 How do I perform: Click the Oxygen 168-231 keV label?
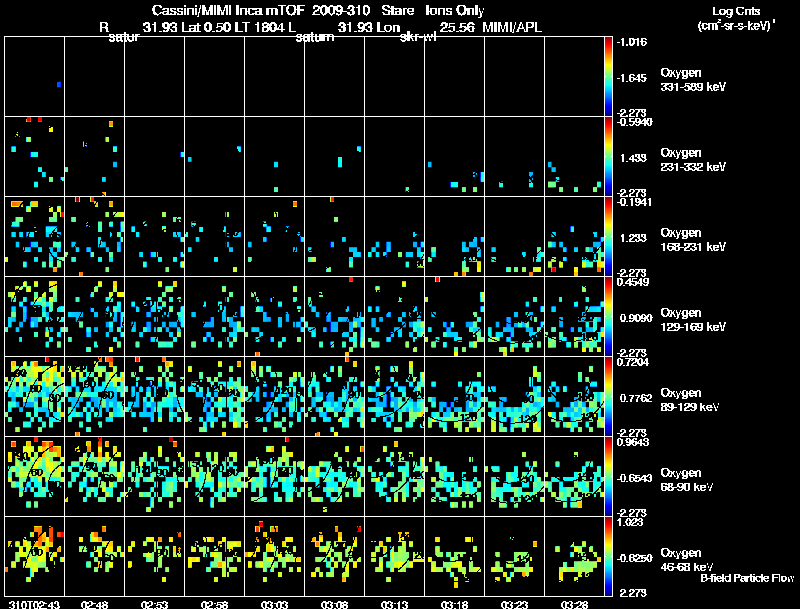(x=693, y=240)
